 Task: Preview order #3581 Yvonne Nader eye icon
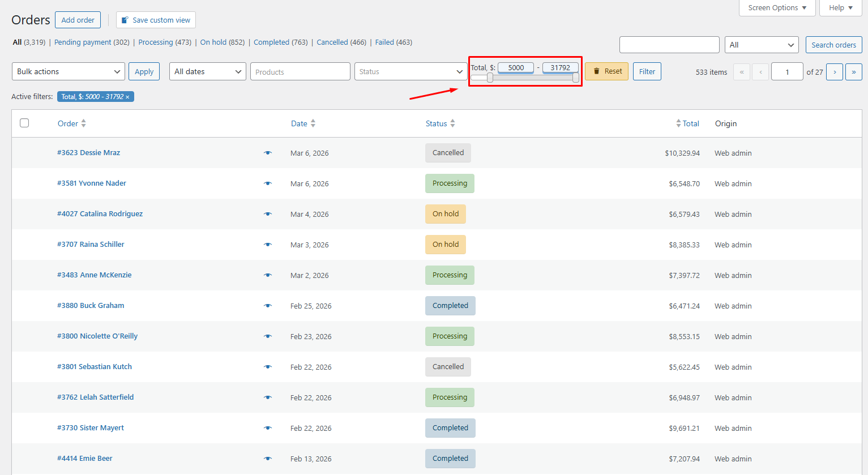coord(268,183)
